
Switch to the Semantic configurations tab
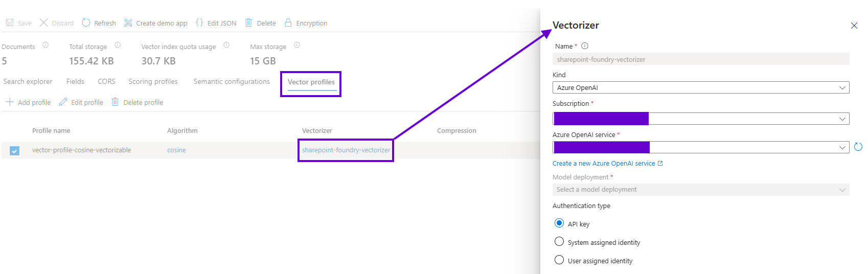[x=232, y=81]
